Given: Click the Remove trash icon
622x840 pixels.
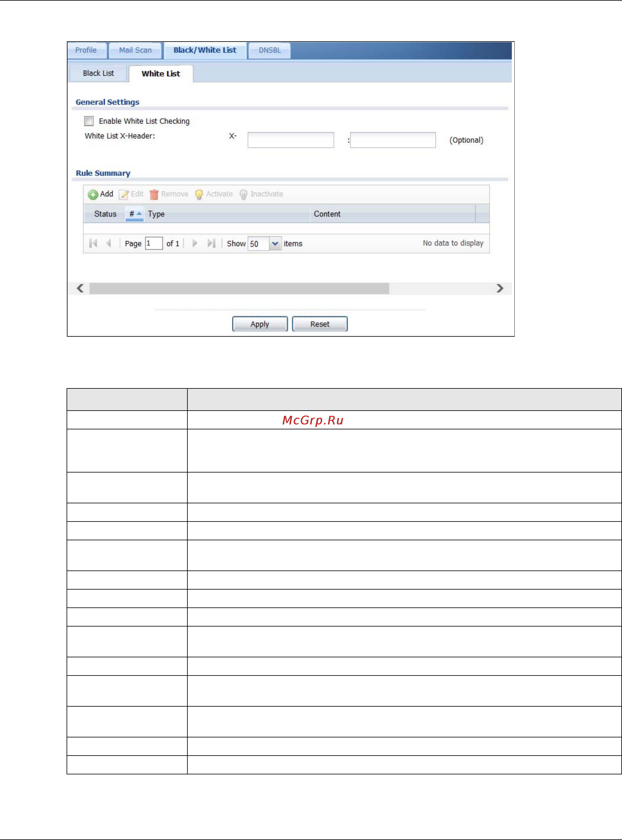Looking at the screenshot, I should pos(153,194).
